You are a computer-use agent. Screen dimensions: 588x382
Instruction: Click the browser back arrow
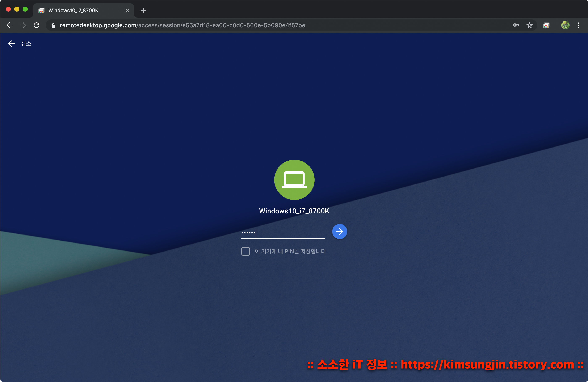point(10,25)
